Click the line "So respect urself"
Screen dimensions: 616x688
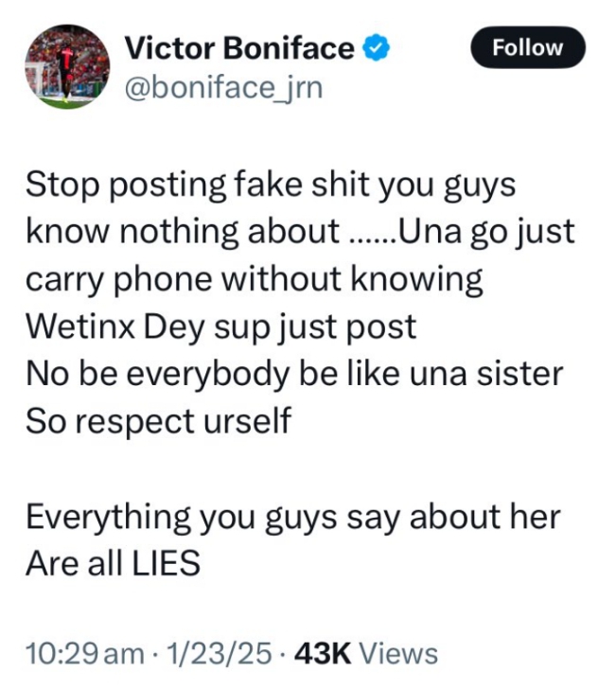pos(158,421)
